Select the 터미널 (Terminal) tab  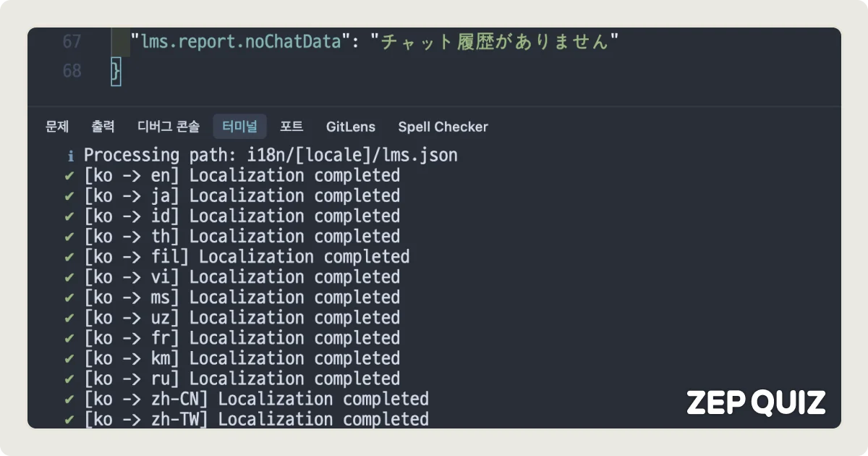point(239,127)
